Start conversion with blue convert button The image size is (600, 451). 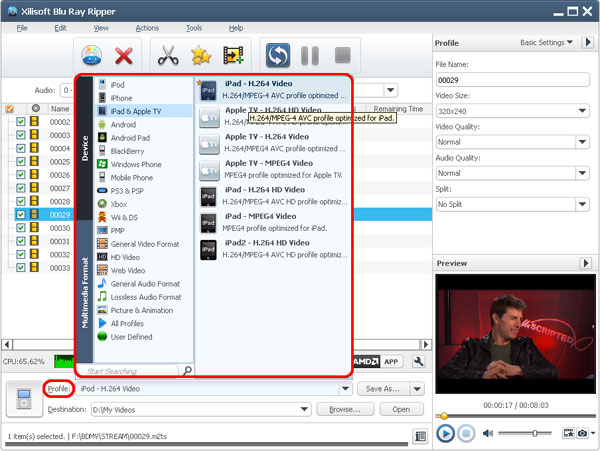click(278, 55)
